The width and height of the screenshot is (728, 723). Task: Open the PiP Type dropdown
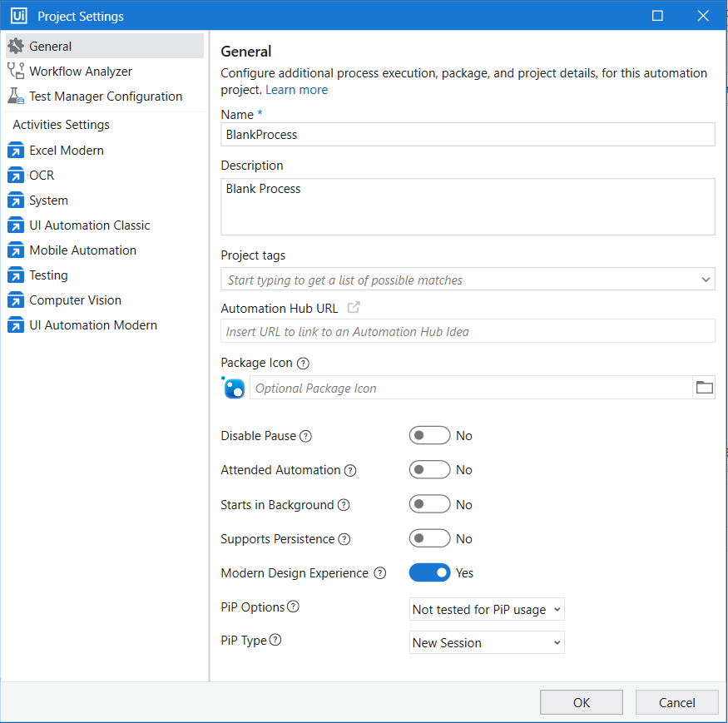click(x=487, y=642)
